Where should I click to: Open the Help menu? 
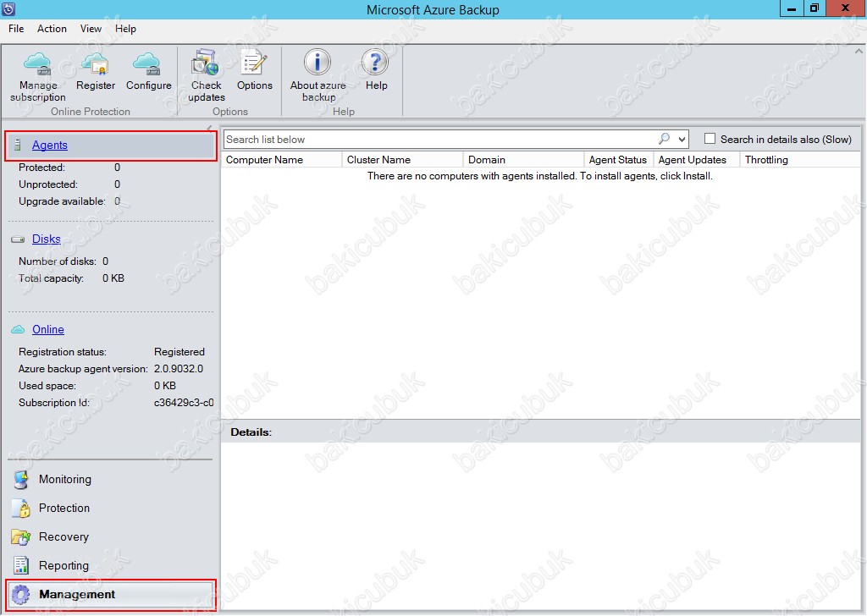tap(125, 29)
